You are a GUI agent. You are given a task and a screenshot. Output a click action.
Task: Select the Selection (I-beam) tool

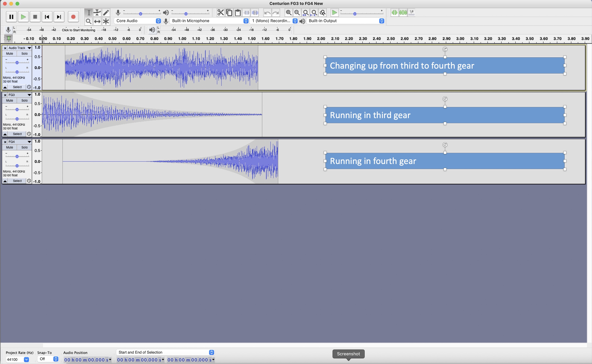click(x=89, y=13)
